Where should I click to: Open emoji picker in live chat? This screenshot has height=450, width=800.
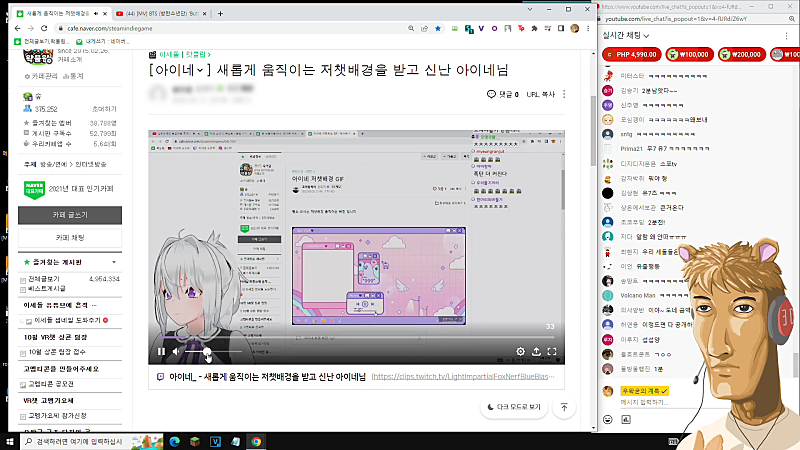(607, 419)
